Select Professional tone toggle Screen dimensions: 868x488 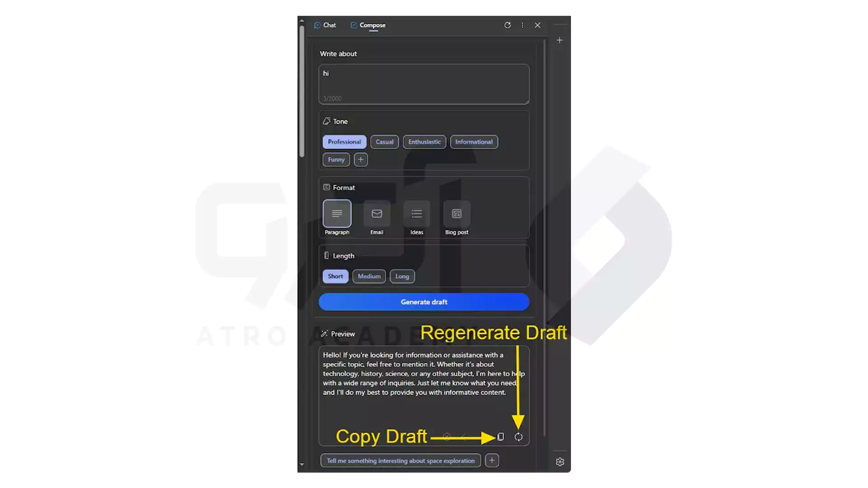tap(344, 141)
